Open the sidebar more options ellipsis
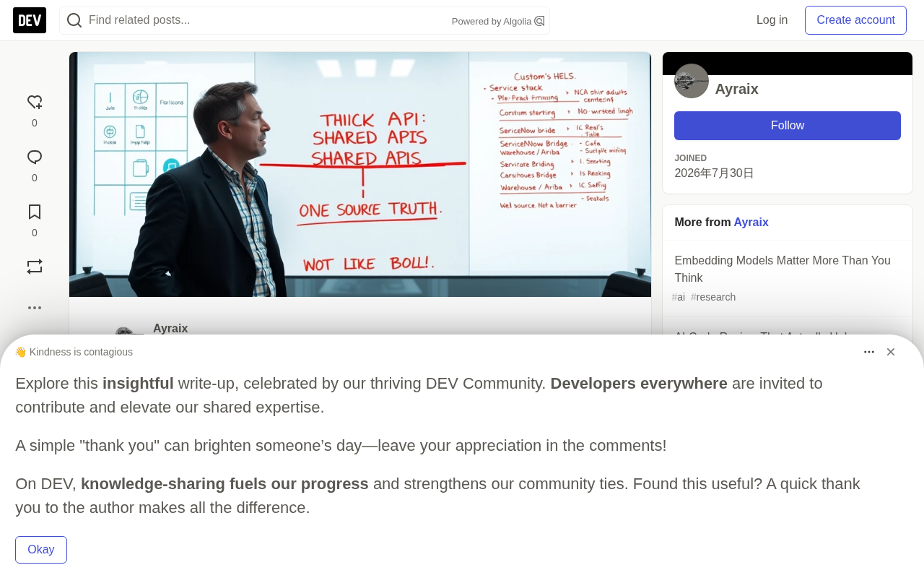 tap(35, 308)
